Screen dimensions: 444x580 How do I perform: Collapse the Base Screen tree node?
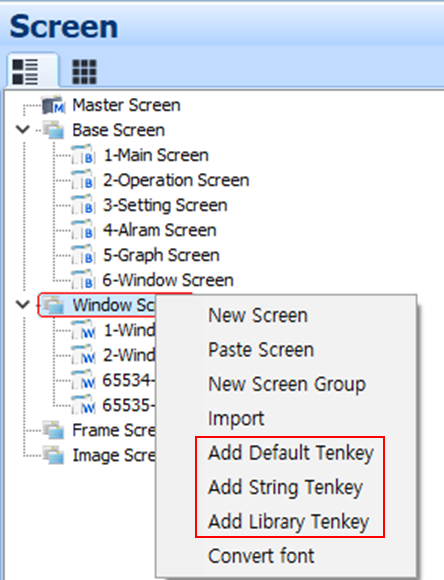tap(23, 129)
